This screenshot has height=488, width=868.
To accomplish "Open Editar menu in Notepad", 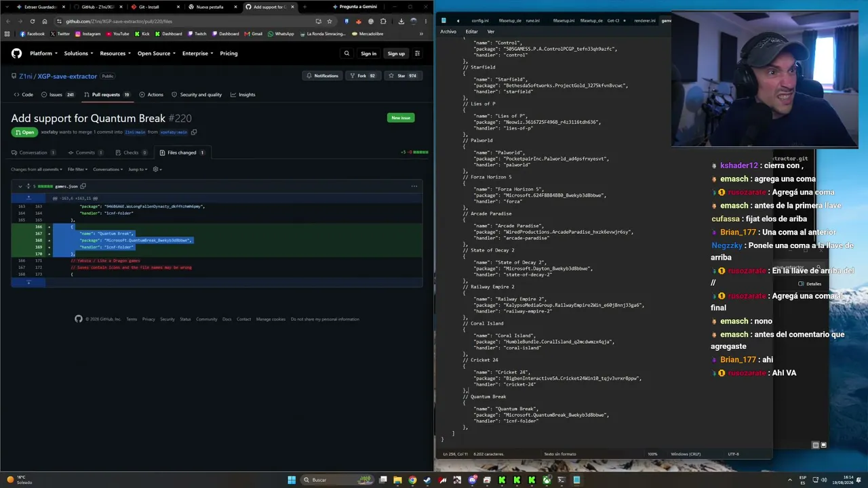I will [472, 32].
